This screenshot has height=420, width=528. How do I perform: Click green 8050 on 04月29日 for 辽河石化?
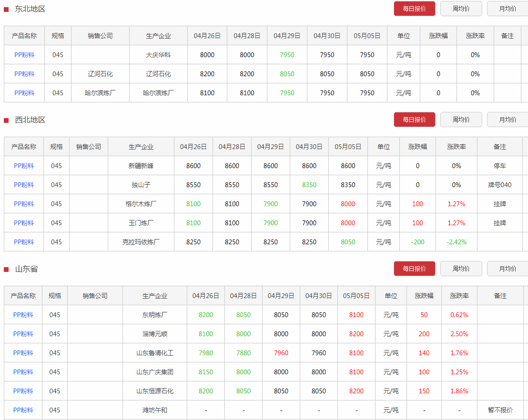pos(287,74)
